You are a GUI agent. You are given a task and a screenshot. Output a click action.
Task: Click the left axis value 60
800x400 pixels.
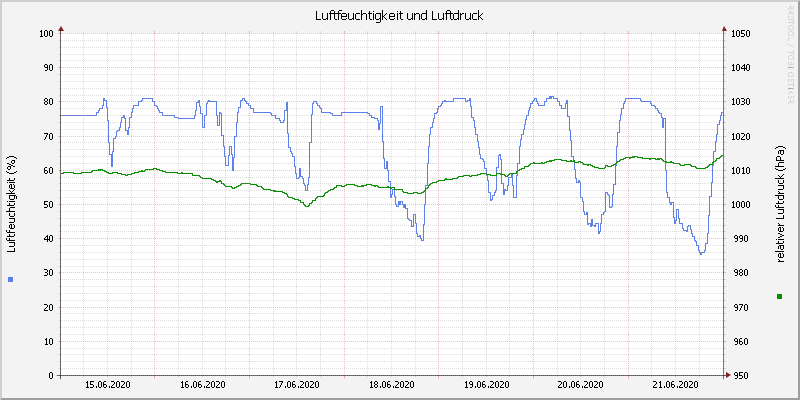pyautogui.click(x=48, y=170)
